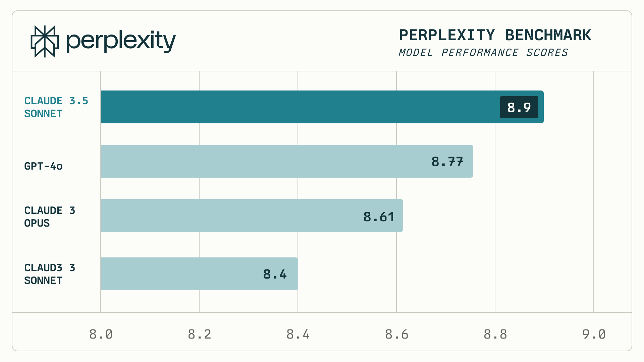Click the Claude 3 Opus label
This screenshot has width=644, height=362.
[x=50, y=217]
